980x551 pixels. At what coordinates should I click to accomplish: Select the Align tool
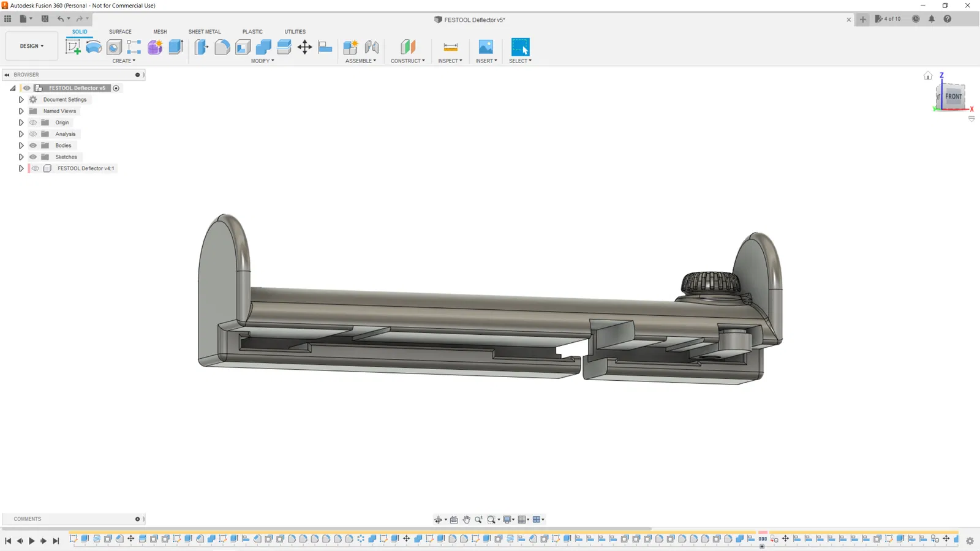pos(325,47)
